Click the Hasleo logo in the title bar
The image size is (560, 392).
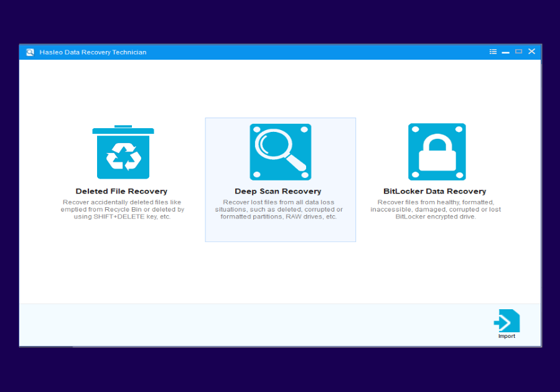(x=29, y=52)
